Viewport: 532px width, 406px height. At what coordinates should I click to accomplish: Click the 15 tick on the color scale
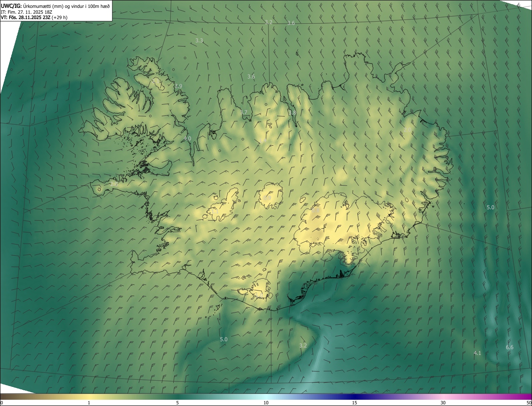coord(355,403)
